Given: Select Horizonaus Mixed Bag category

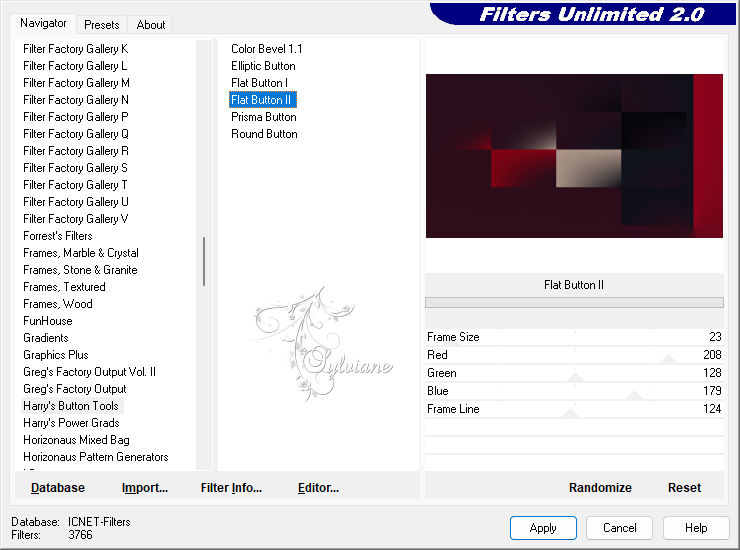Looking at the screenshot, I should (x=76, y=440).
